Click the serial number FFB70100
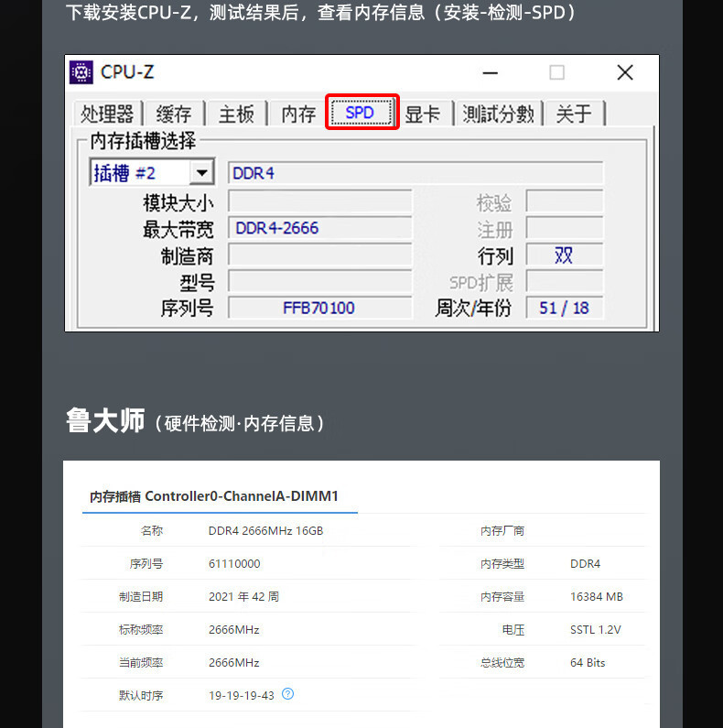This screenshot has width=723, height=728. 319,308
